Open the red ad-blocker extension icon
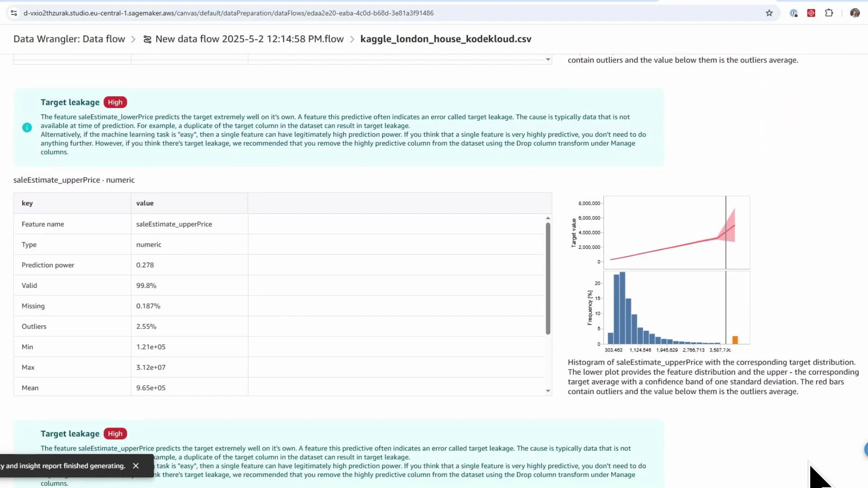The width and height of the screenshot is (868, 488). pos(811,13)
